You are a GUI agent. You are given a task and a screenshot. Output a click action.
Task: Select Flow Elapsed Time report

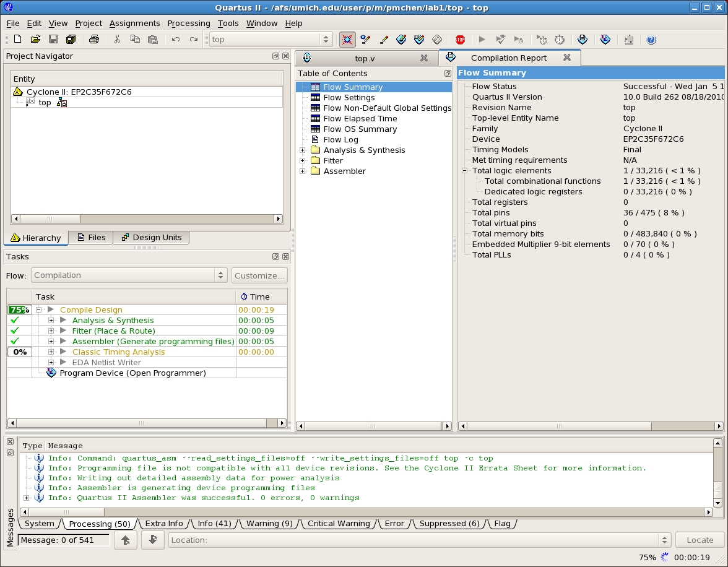(x=360, y=118)
